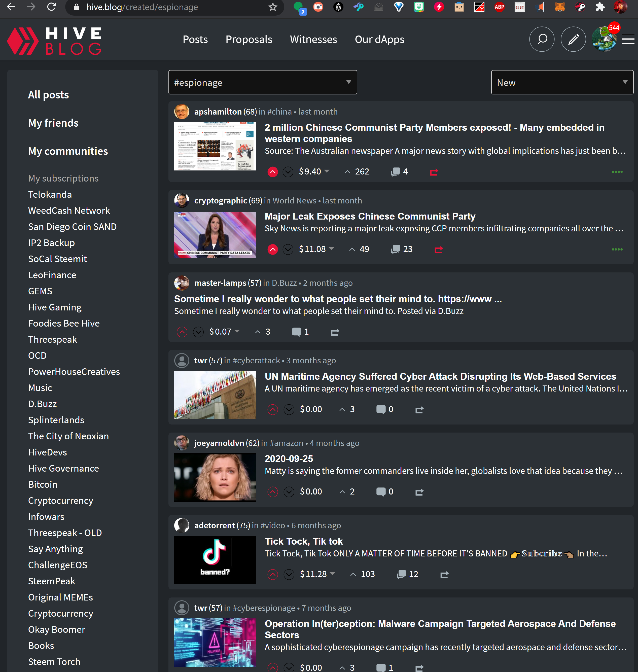Reblog the apshamilton post about CCP members
The image size is (638, 672).
(x=434, y=172)
